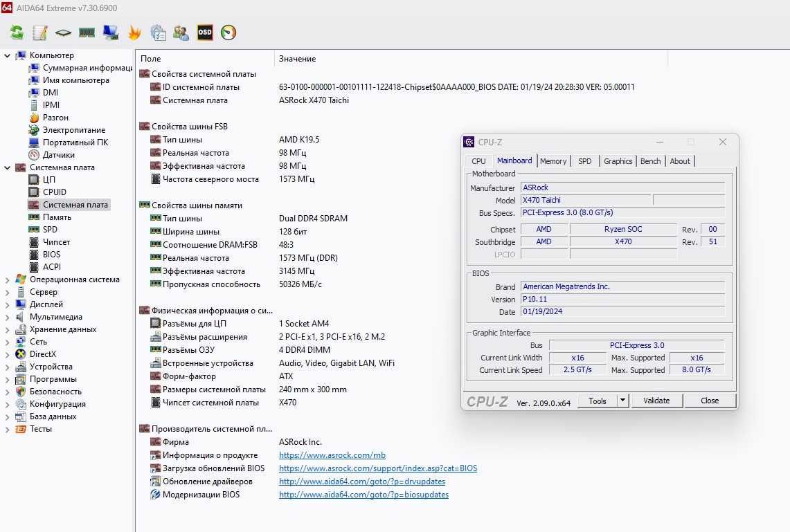Image resolution: width=790 pixels, height=532 pixels.
Task: Select Память tree item
Action: click(57, 217)
